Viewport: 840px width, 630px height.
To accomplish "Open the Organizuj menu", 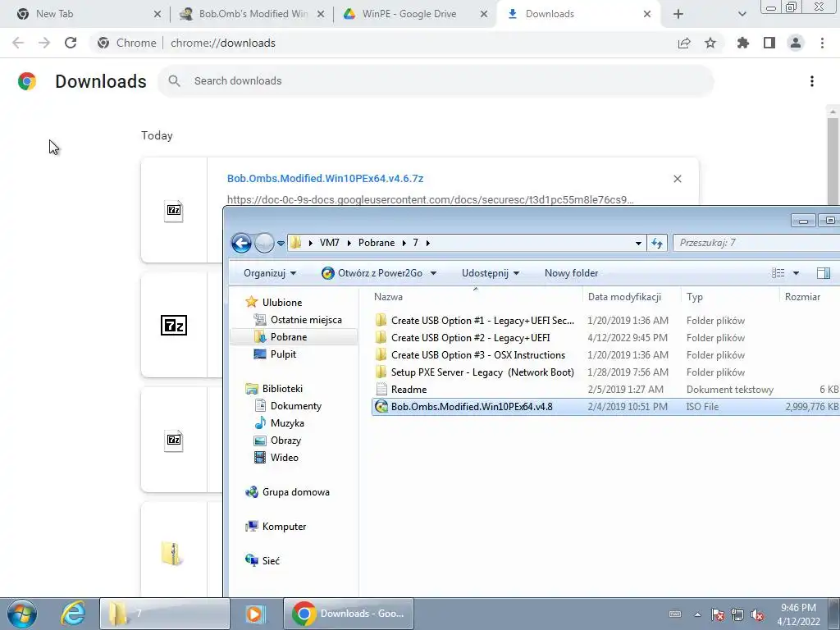I will point(269,273).
